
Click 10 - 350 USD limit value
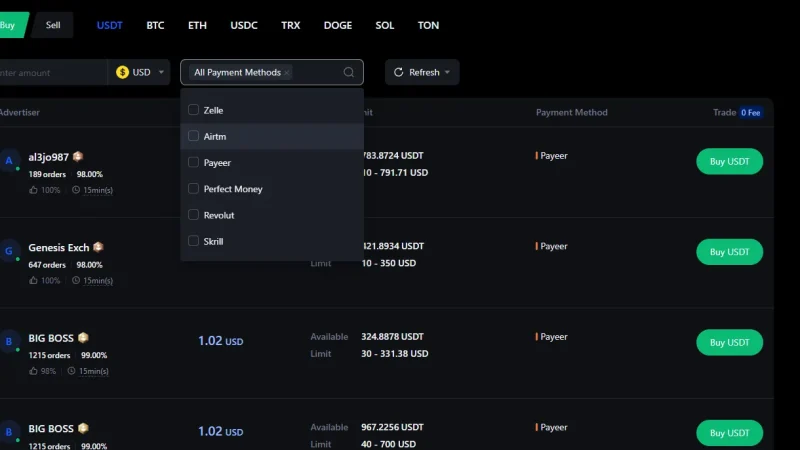point(389,263)
